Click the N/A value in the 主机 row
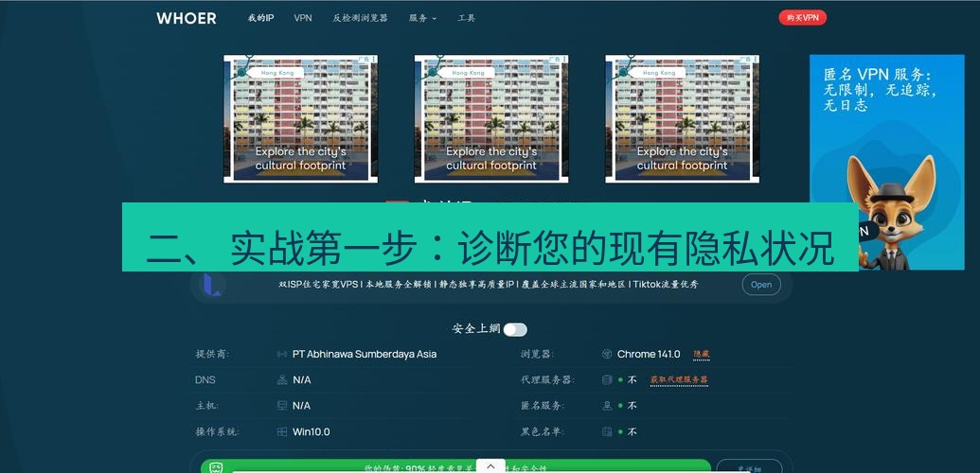Image resolution: width=980 pixels, height=473 pixels. (x=301, y=406)
